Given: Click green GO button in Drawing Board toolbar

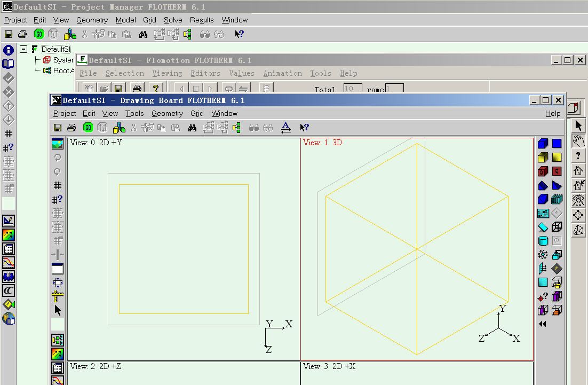Looking at the screenshot, I should click(88, 128).
